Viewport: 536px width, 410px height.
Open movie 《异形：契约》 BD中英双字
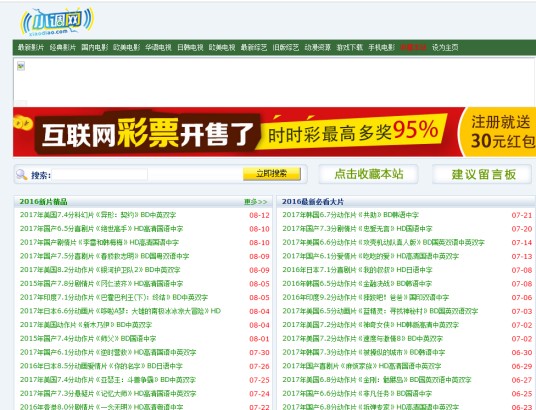point(98,215)
